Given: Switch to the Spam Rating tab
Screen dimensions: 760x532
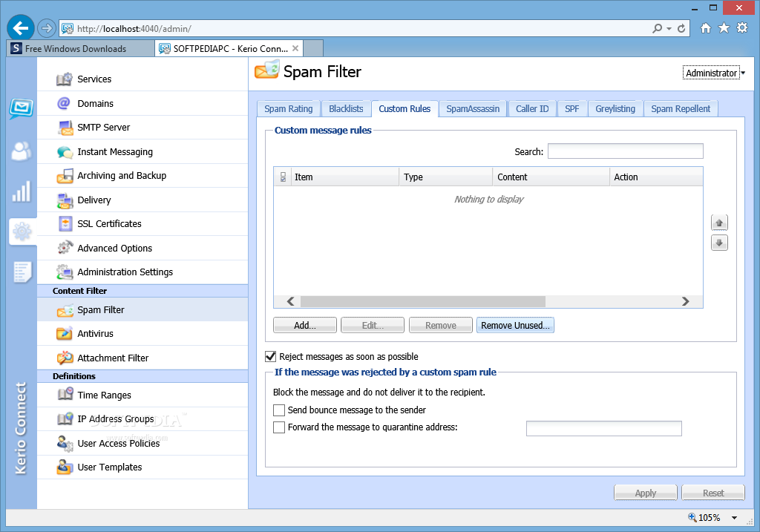Looking at the screenshot, I should (x=289, y=109).
